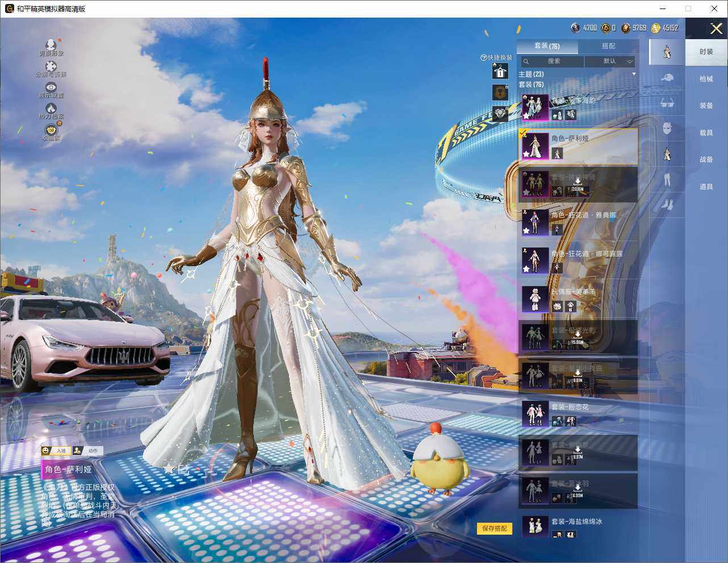Open the 展示设置 eye display settings
728x563 pixels.
[51, 87]
